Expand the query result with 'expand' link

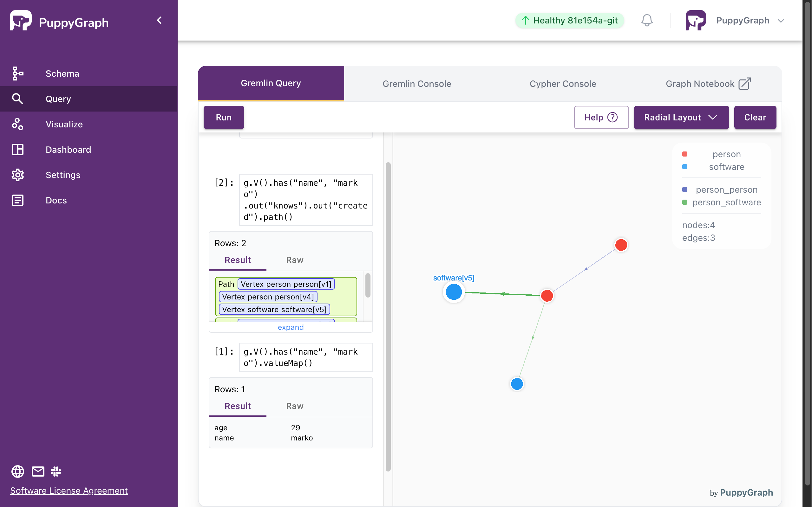(x=291, y=326)
